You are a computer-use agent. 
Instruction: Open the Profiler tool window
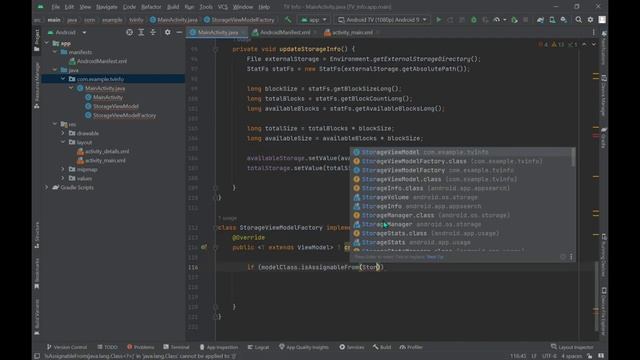(411, 347)
